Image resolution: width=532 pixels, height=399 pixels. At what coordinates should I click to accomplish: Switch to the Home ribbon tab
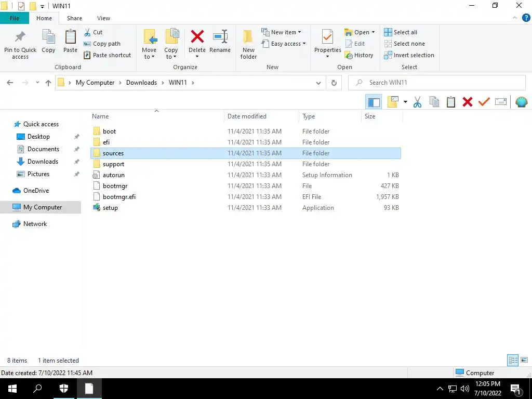tap(44, 18)
